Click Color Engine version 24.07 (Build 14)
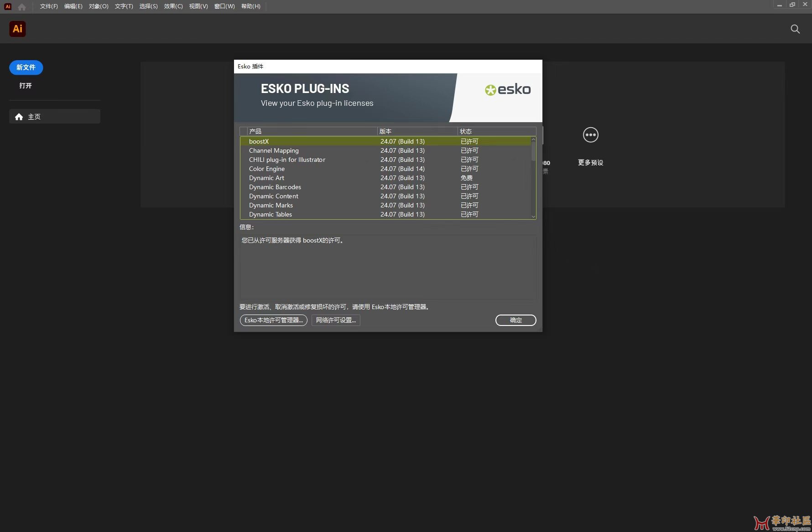 [x=402, y=169]
